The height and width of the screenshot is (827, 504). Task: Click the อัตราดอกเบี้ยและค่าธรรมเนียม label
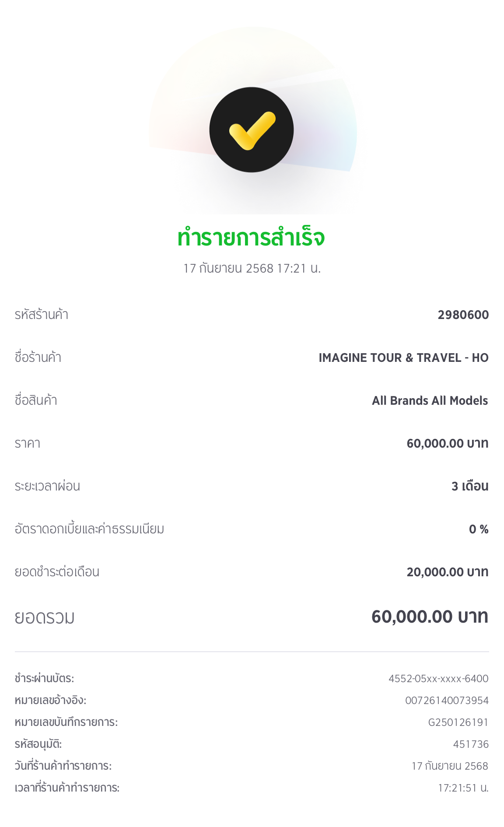pos(89,529)
